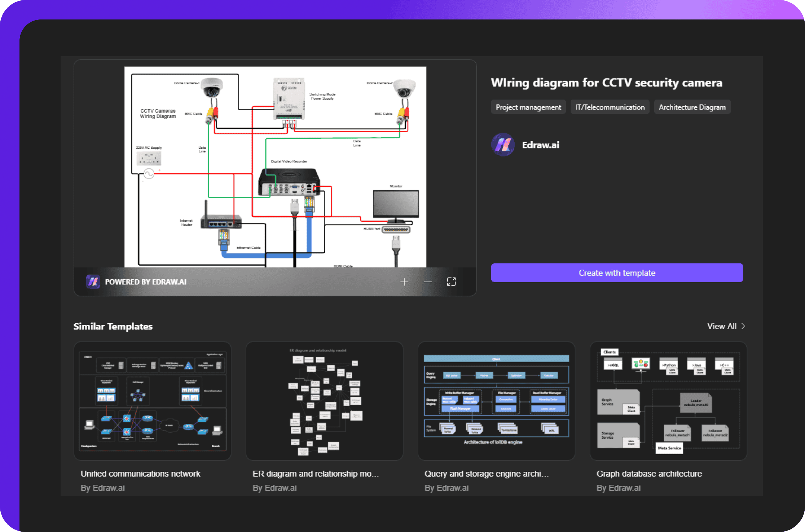This screenshot has width=805, height=532.
Task: Select the IT/Telecommunication tag
Action: click(x=610, y=107)
